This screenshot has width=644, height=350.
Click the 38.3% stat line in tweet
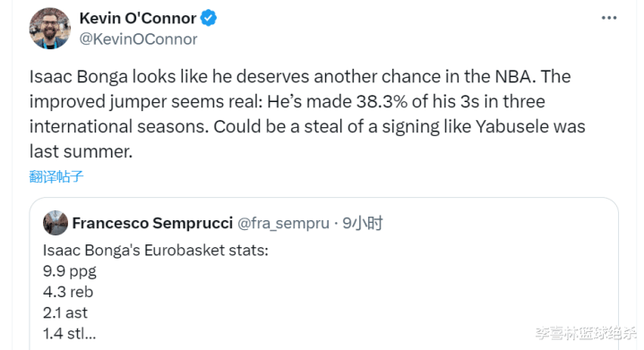click(x=288, y=102)
